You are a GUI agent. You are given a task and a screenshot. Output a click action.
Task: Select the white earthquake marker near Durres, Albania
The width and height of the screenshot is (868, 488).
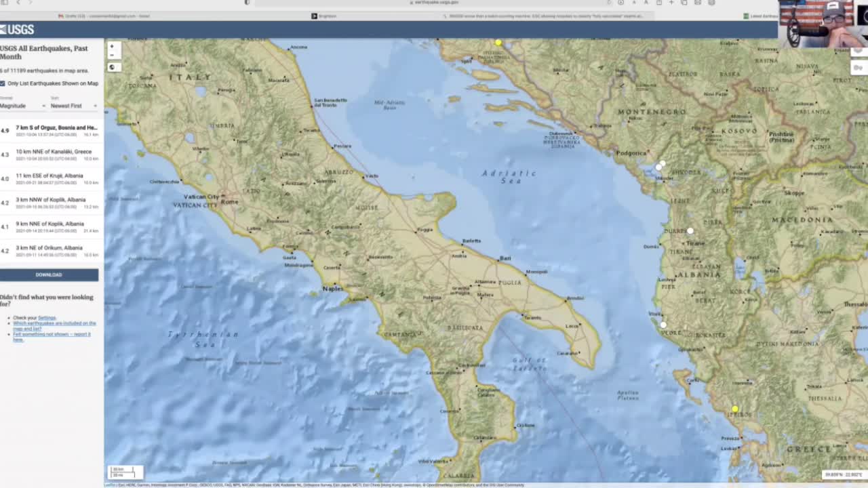click(x=690, y=231)
